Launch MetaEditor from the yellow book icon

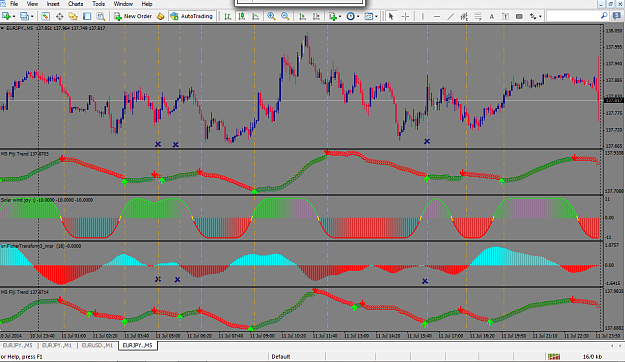160,16
